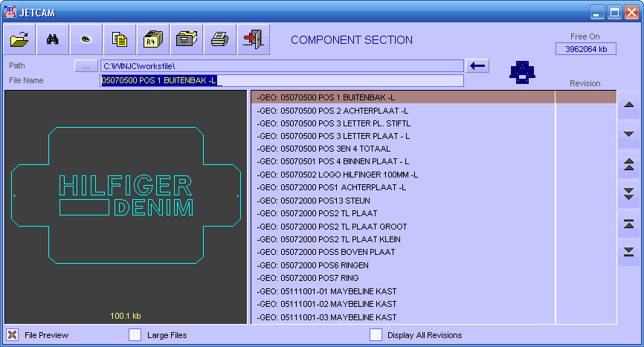Click the R4 revision files icon
This screenshot has height=347, width=644.
coord(152,39)
